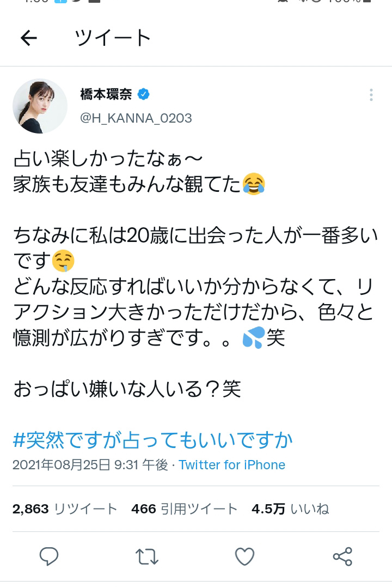The height and width of the screenshot is (587, 392).
Task: Open the reply speech bubble icon
Action: pos(49,556)
